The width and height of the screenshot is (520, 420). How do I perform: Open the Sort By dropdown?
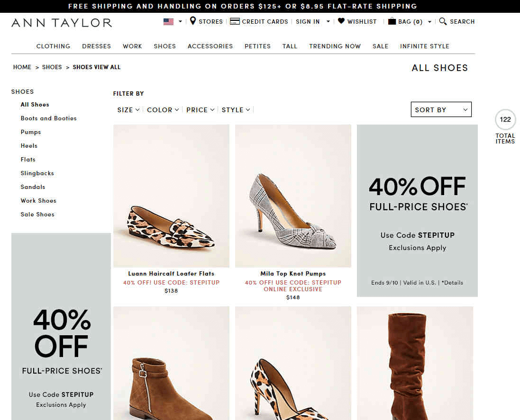click(441, 109)
